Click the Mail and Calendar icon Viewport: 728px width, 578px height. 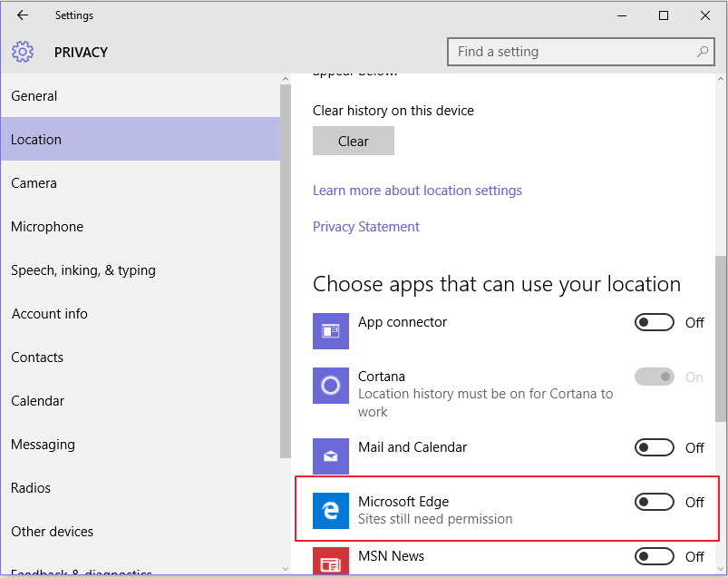(330, 456)
